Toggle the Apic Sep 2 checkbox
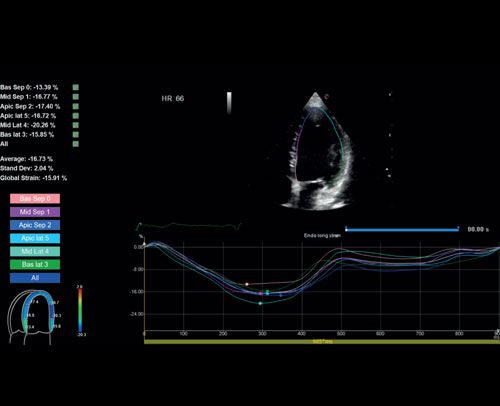This screenshot has height=406, width=500. tap(76, 106)
